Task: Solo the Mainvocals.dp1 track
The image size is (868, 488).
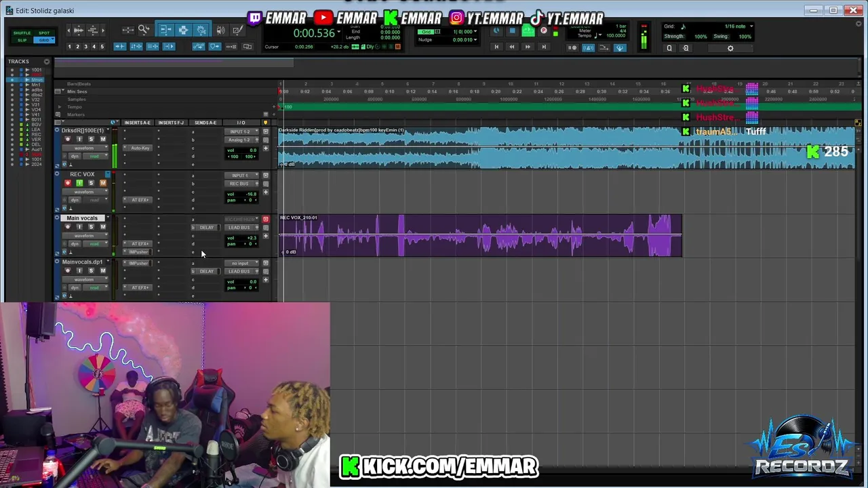Action: click(91, 270)
